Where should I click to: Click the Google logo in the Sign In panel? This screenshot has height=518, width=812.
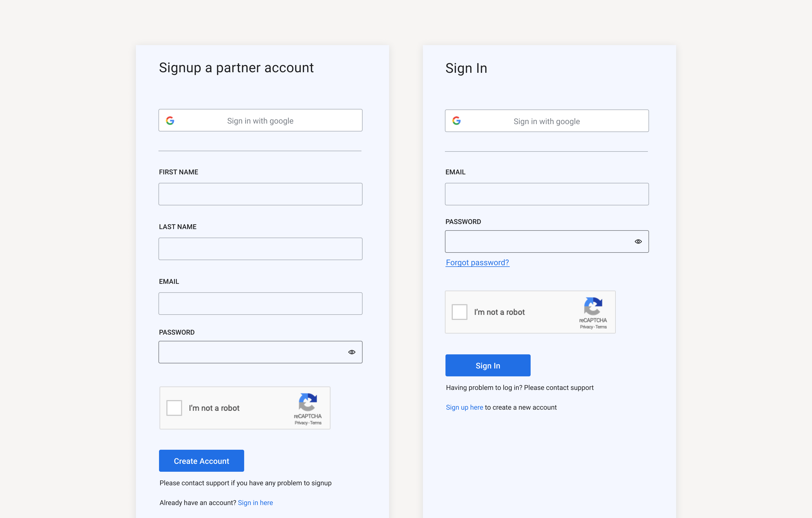coord(456,121)
